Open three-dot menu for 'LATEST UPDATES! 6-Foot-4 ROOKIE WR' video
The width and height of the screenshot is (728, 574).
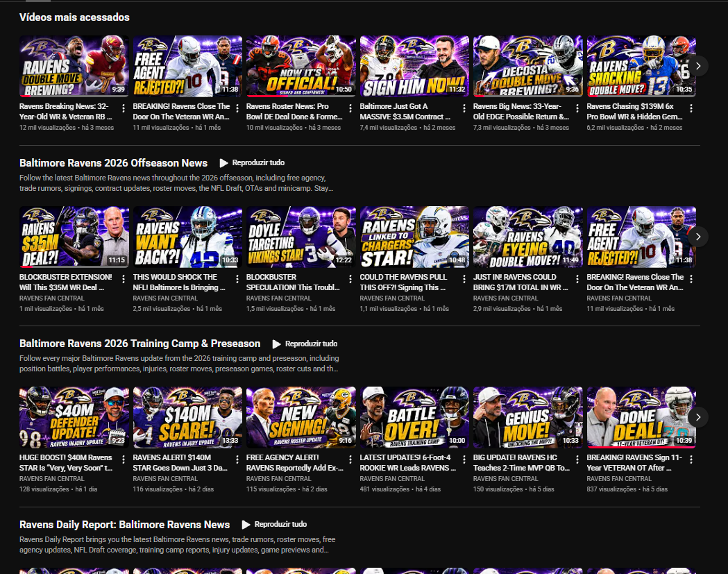464,459
